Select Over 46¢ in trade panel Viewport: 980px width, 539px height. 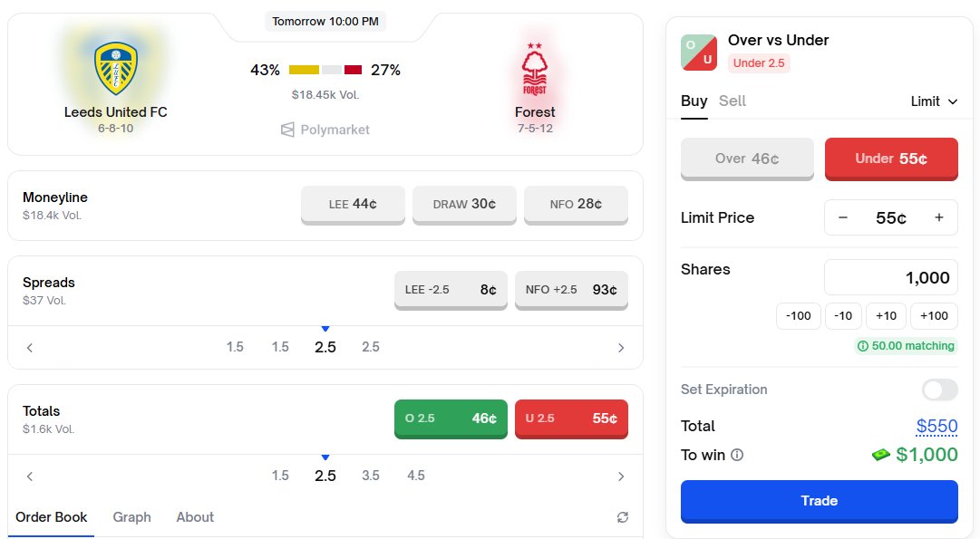click(747, 159)
